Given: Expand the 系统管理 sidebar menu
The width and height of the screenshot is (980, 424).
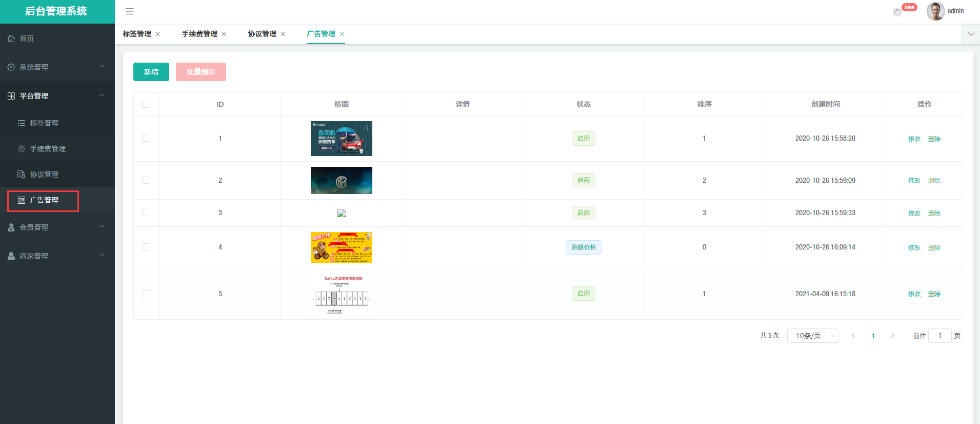Looking at the screenshot, I should point(56,67).
